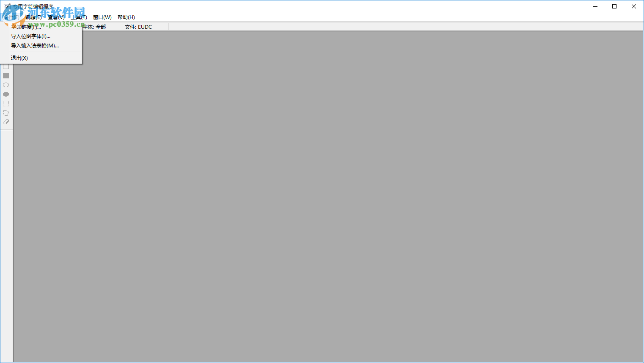Close the character editor window
This screenshot has height=363, width=644.
(x=634, y=6)
